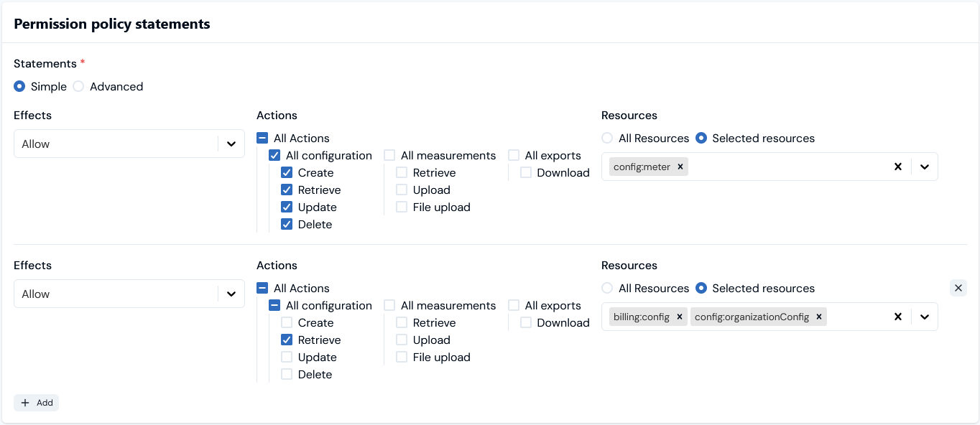The width and height of the screenshot is (980, 425).
Task: Clear all resources in second statement
Action: [897, 317]
